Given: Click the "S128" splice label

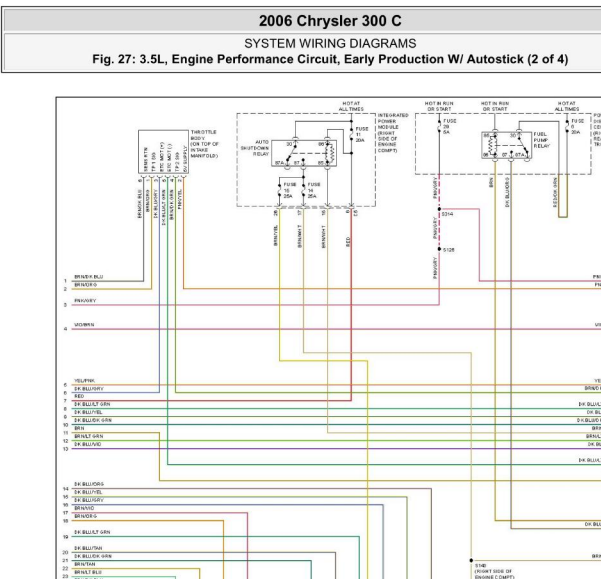Looking at the screenshot, I should [x=448, y=250].
